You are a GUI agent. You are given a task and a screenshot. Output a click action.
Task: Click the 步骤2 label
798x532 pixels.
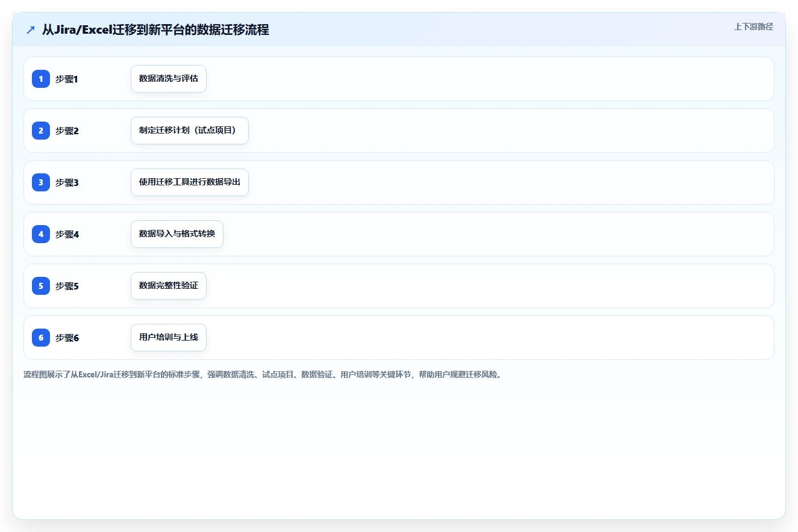[x=67, y=131]
